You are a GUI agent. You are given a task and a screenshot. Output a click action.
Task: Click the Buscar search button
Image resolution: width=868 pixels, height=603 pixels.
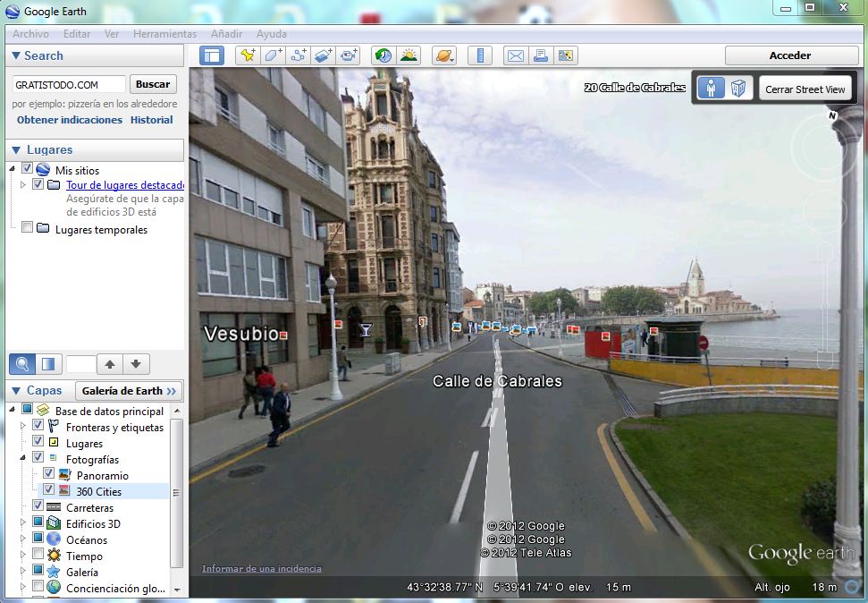(153, 84)
